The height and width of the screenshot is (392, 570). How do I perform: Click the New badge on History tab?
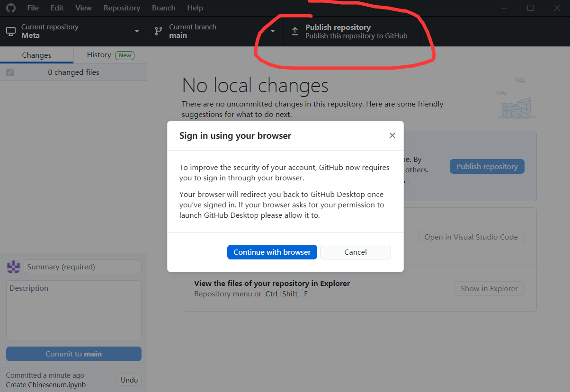pyautogui.click(x=125, y=55)
